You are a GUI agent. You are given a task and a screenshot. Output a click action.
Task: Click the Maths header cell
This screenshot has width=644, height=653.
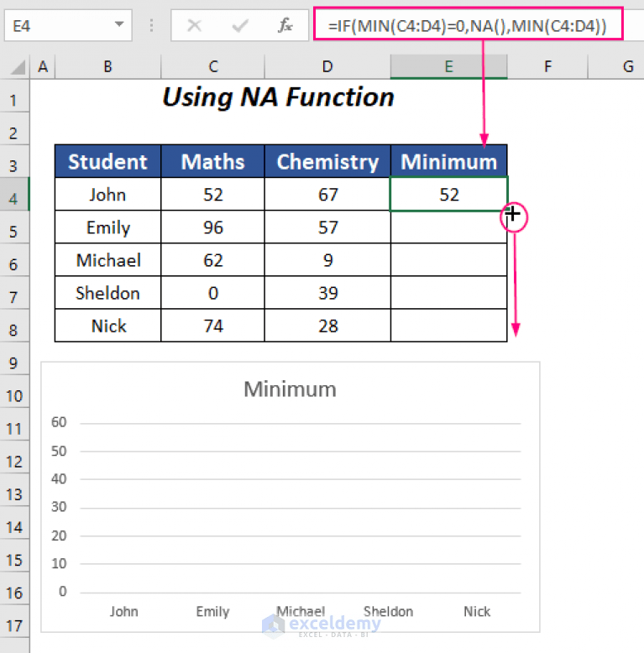[213, 162]
